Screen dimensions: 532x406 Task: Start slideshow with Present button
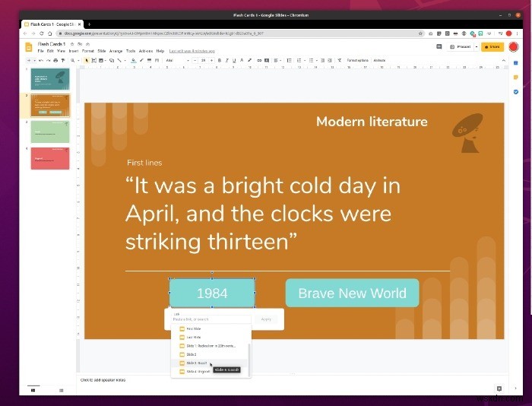coord(461,47)
